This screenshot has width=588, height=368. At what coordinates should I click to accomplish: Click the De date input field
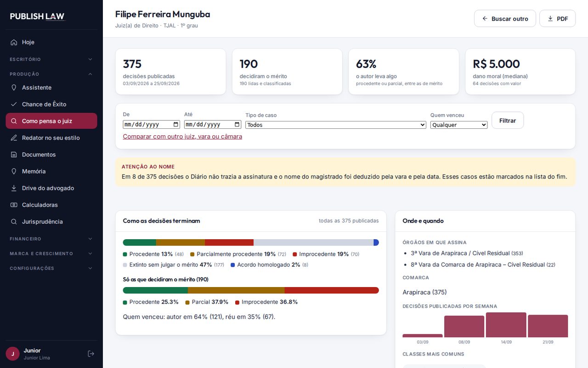(x=151, y=124)
